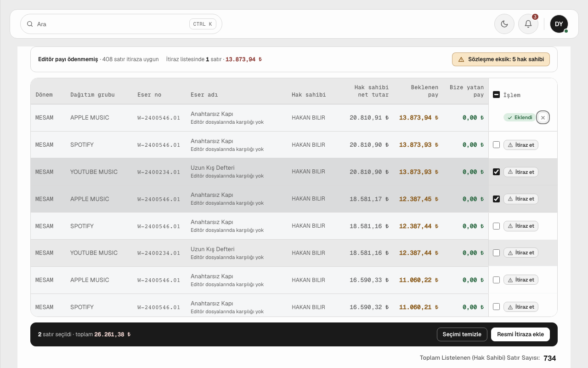Select the 12.387,45 ₺ beklenen pay cell
The height and width of the screenshot is (368, 588).
click(418, 199)
